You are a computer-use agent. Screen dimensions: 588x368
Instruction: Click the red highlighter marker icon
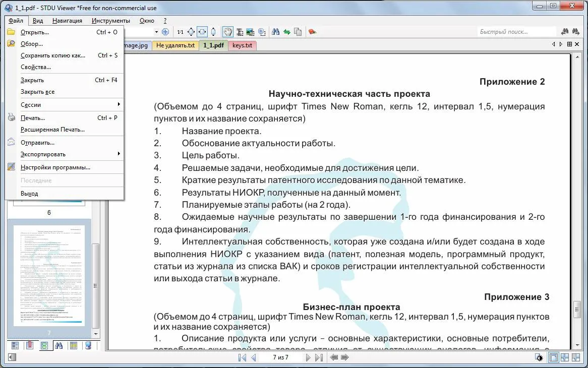coord(312,32)
